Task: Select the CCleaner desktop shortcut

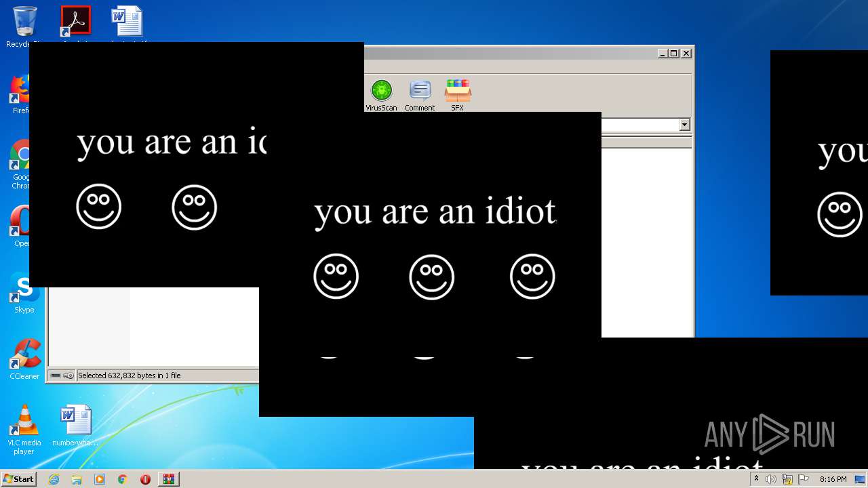Action: point(24,359)
